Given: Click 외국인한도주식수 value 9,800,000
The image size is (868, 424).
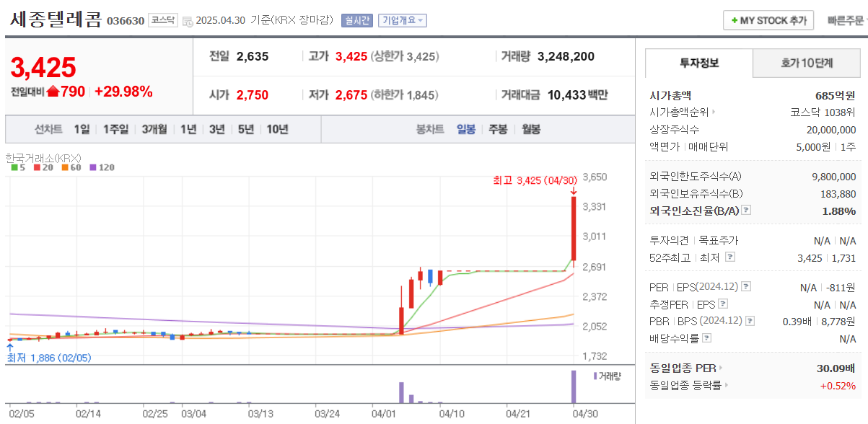Looking at the screenshot, I should tap(834, 177).
